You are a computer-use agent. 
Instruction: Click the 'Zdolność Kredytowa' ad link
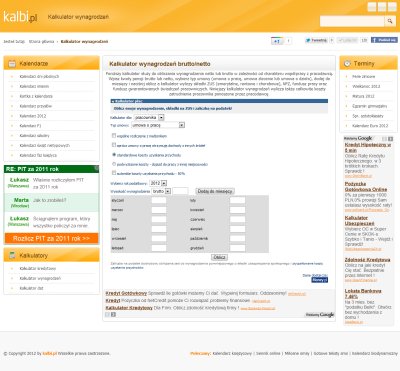click(x=367, y=259)
